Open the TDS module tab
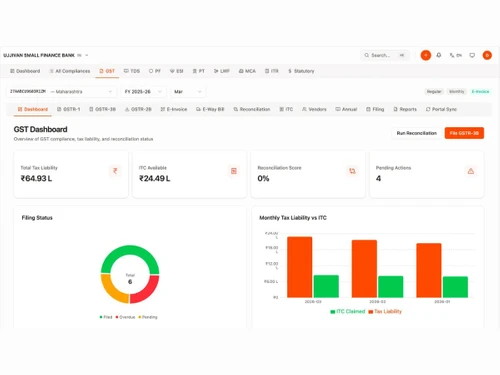Screen dimensions: 500x375 pyautogui.click(x=132, y=71)
